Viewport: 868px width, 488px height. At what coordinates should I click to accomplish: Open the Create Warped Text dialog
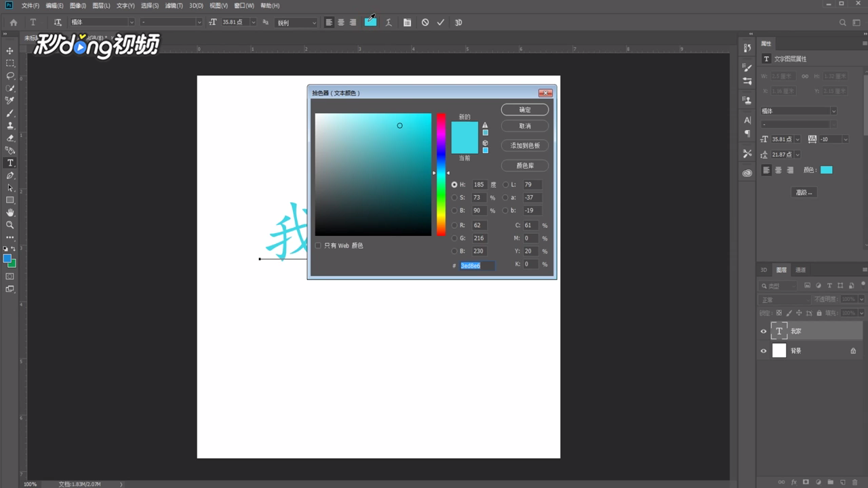(x=389, y=22)
